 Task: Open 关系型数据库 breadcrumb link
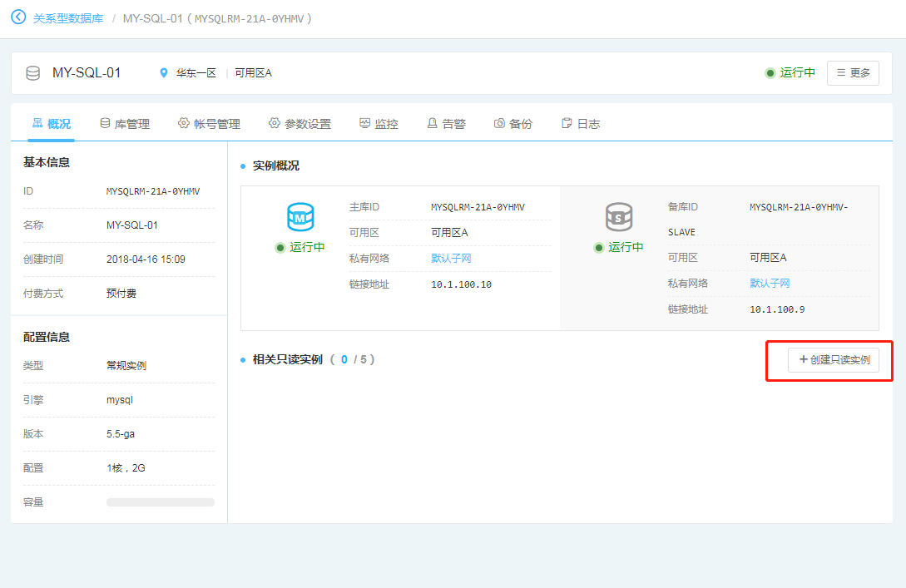(68, 18)
